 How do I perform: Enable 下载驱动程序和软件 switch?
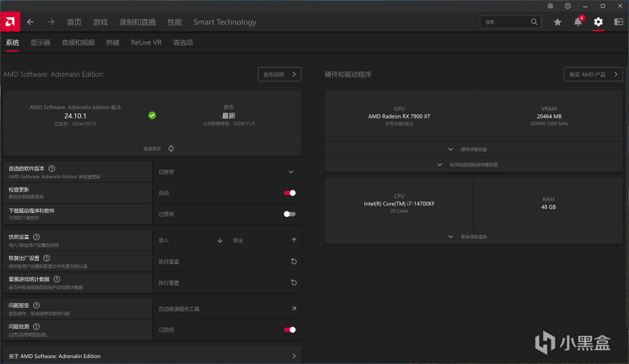point(290,214)
